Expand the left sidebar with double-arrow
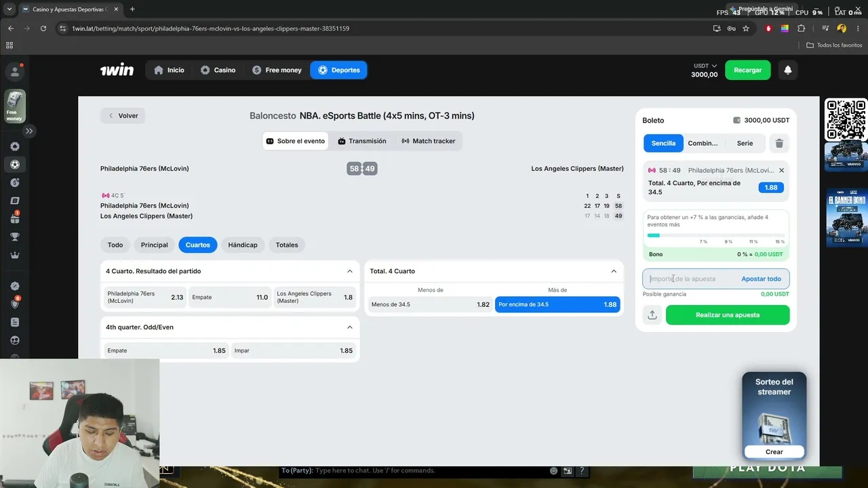Image resolution: width=868 pixels, height=488 pixels. 29,131
